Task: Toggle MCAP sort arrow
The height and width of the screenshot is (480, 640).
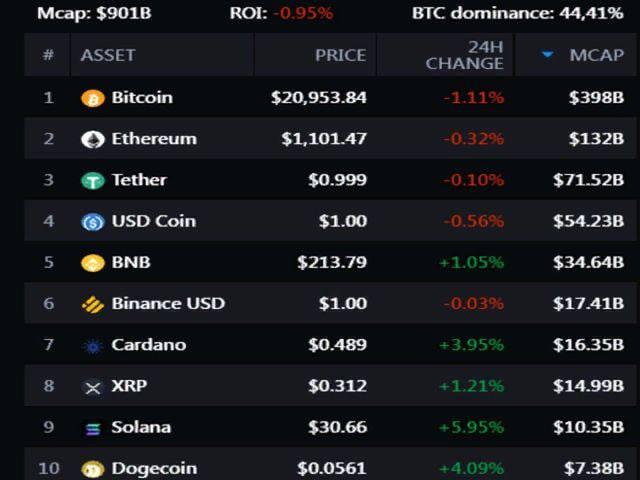Action: [x=547, y=54]
